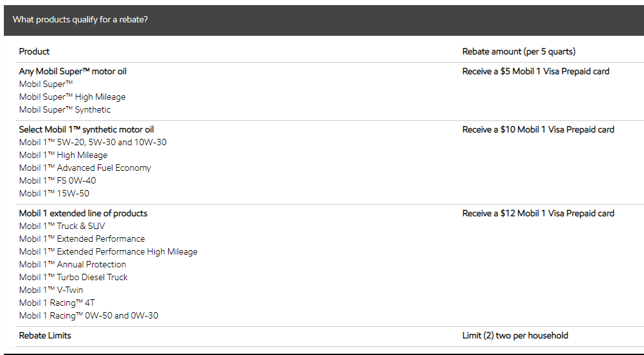The height and width of the screenshot is (355, 644).
Task: Click the "Mobil 1™ Advanced Fuel Economy" entry
Action: (85, 168)
